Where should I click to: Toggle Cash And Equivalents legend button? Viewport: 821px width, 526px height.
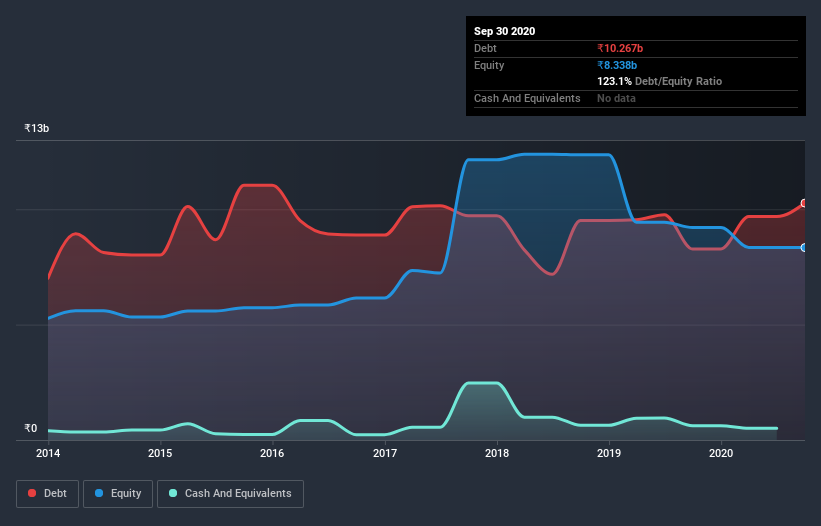(230, 494)
